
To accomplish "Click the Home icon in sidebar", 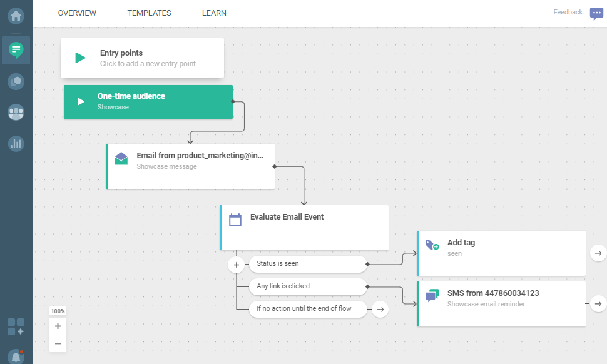I will coord(16,15).
